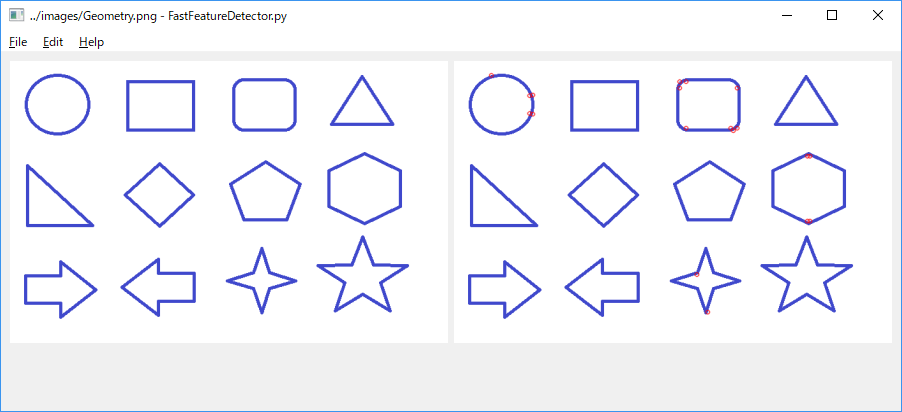Click the rounded rectangle with red keypoints
The image size is (902, 412).
point(709,105)
